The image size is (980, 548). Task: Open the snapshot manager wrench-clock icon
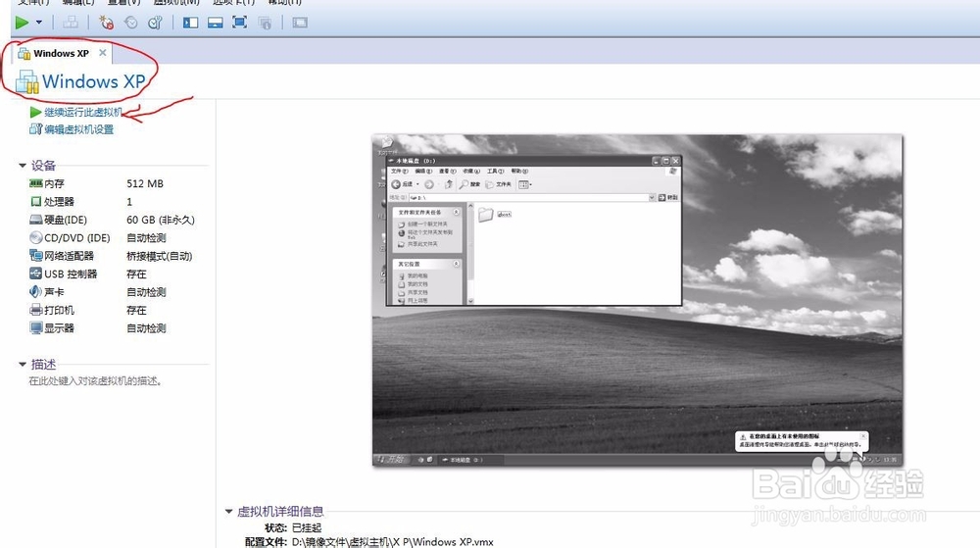(155, 23)
